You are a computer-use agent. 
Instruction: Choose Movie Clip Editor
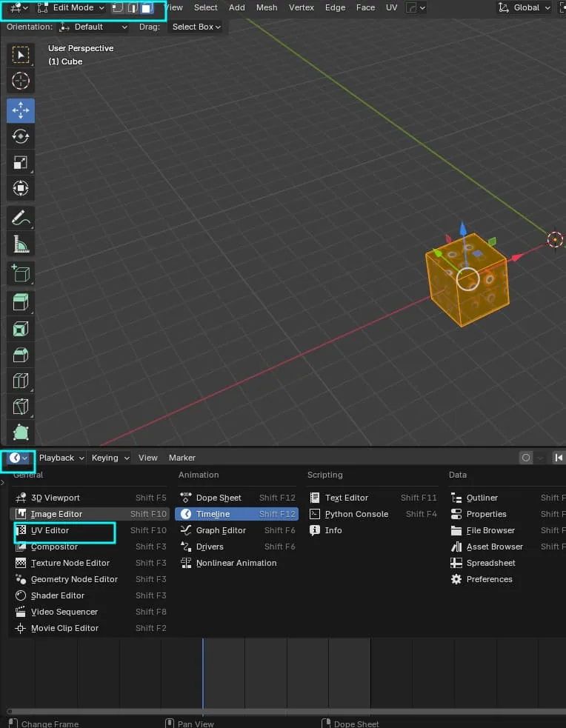pyautogui.click(x=89, y=628)
